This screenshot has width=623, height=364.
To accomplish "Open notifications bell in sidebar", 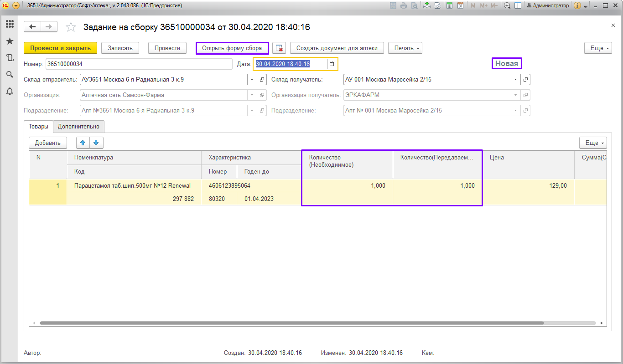I will pos(9,91).
